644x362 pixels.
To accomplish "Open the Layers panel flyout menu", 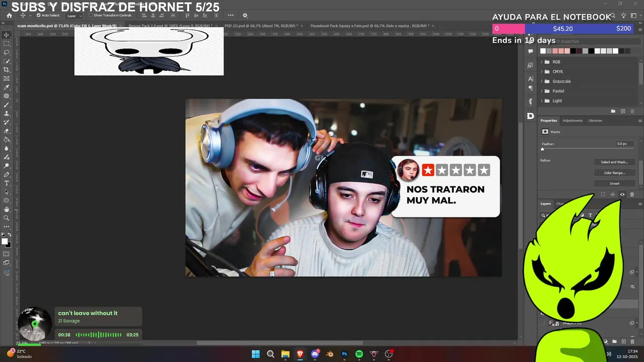I will [640, 204].
